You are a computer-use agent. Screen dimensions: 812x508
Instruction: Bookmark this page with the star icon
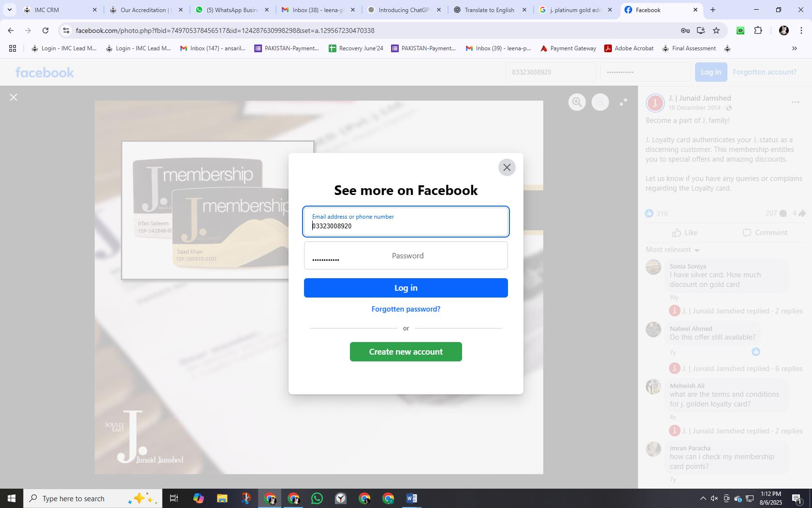(x=716, y=30)
